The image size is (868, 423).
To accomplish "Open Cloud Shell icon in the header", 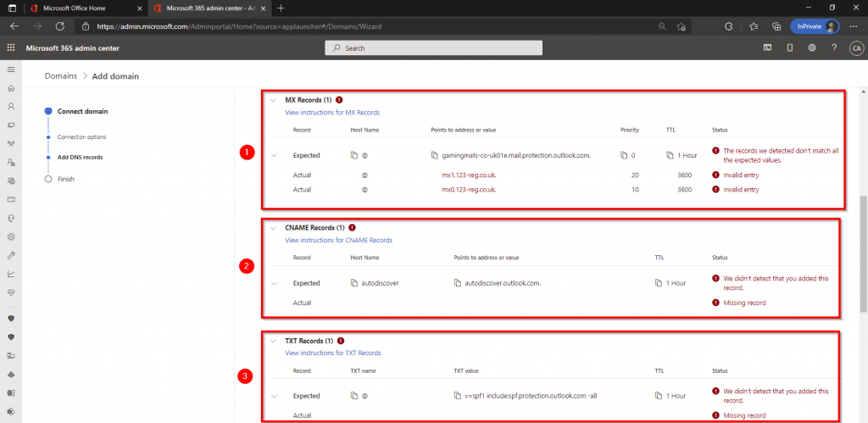I will [768, 48].
